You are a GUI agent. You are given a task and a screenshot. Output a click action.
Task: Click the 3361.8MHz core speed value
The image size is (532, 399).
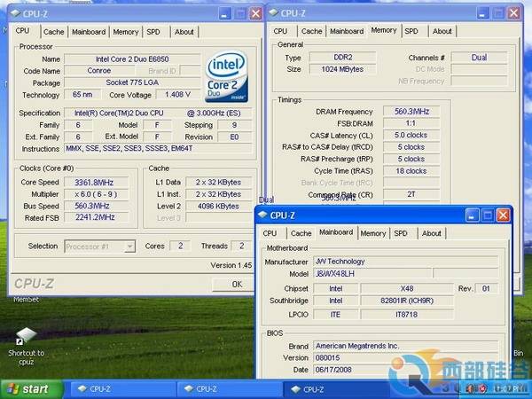coord(97,183)
